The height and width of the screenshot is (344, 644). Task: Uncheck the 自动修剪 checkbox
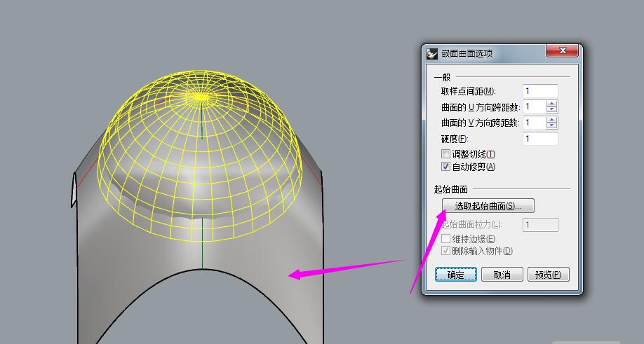pos(445,167)
